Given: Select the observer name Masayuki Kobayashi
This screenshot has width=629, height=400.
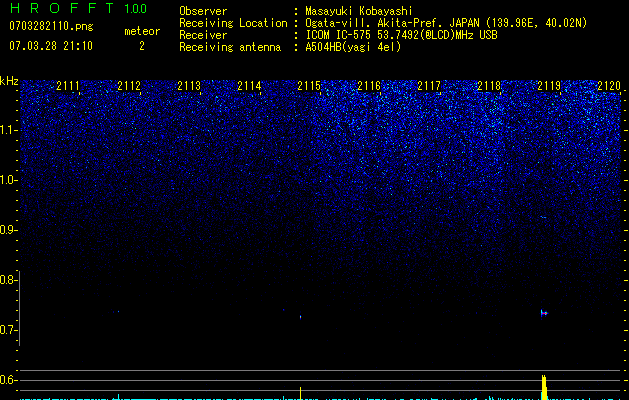Looking at the screenshot, I should [359, 11].
